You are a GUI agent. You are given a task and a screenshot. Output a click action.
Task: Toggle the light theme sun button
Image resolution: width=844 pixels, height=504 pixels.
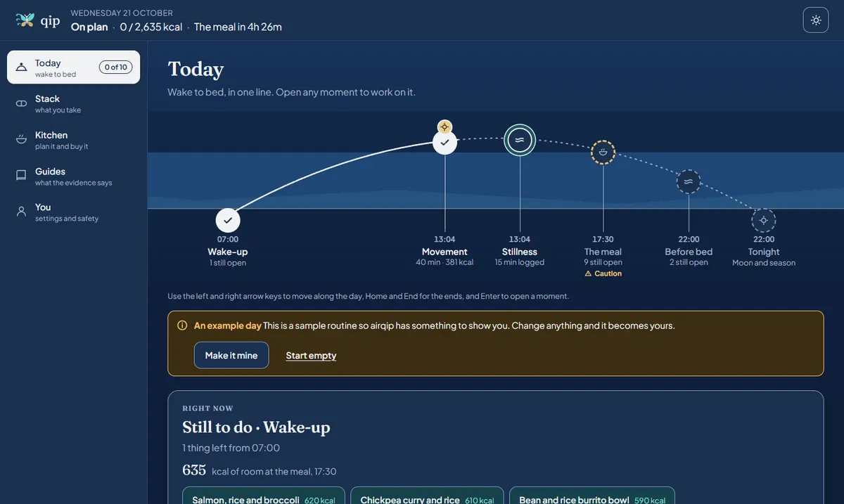pos(816,20)
